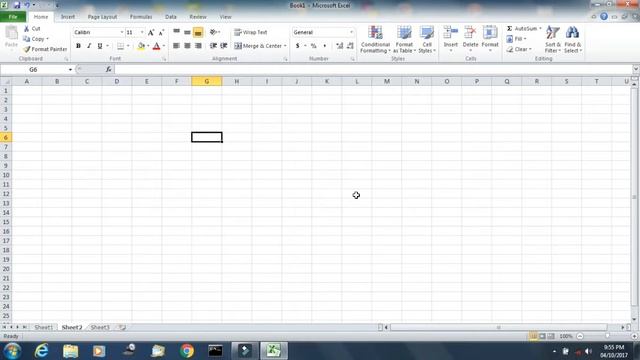Toggle the highlighted Bottom Align button
The height and width of the screenshot is (360, 640).
198,32
